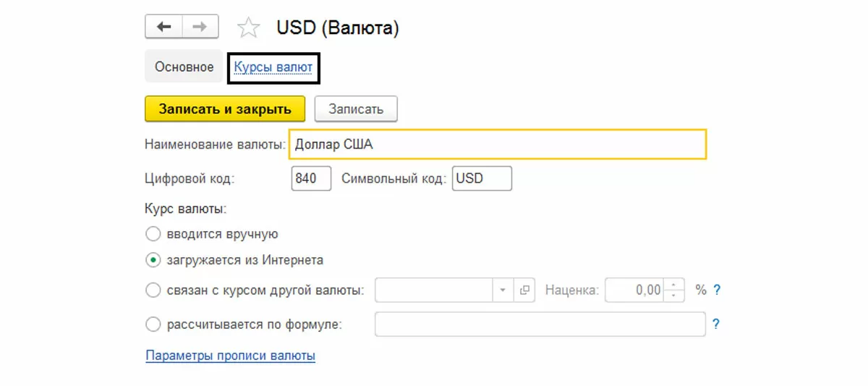
Task: Select 'связан с курсом другой валюты' option
Action: coord(153,290)
